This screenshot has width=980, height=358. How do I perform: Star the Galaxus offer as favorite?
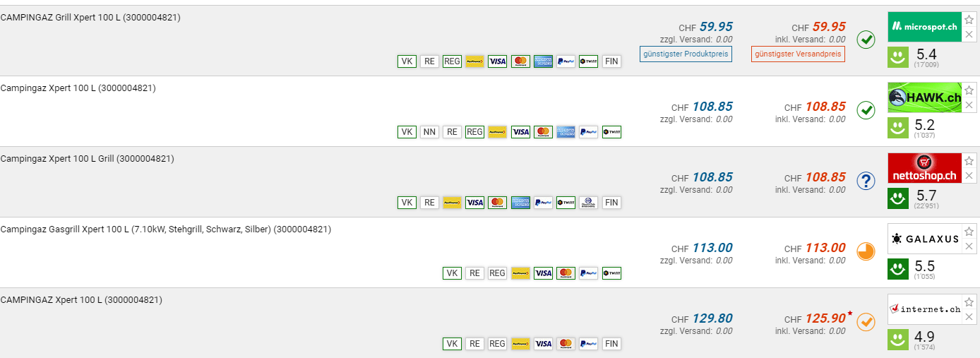click(969, 232)
